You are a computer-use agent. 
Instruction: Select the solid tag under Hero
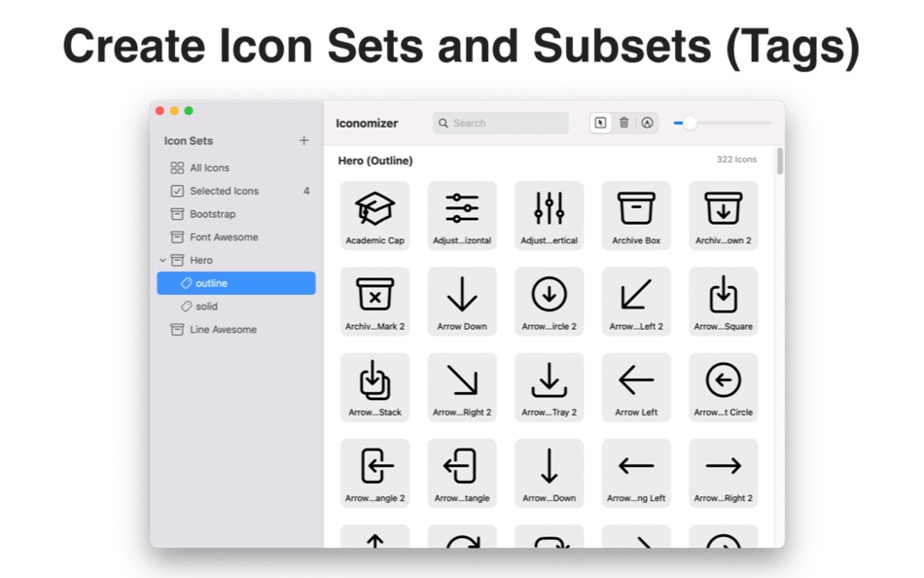(204, 306)
